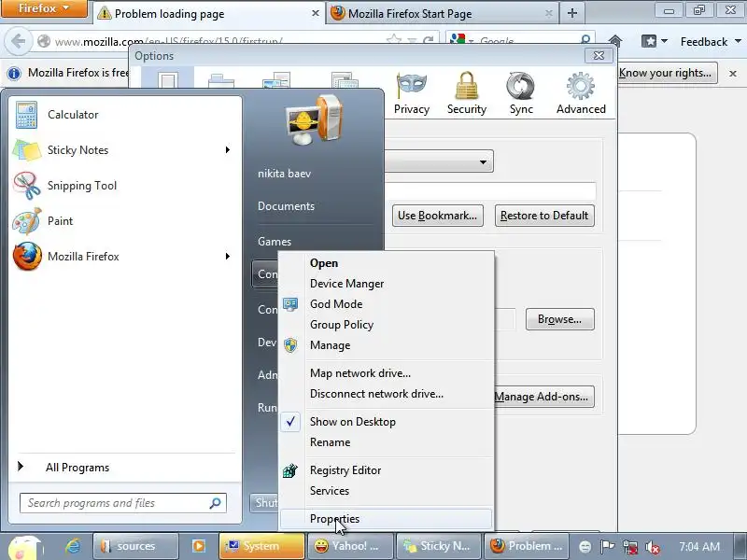The image size is (747, 560).
Task: Open a new Firefox tab
Action: (572, 13)
